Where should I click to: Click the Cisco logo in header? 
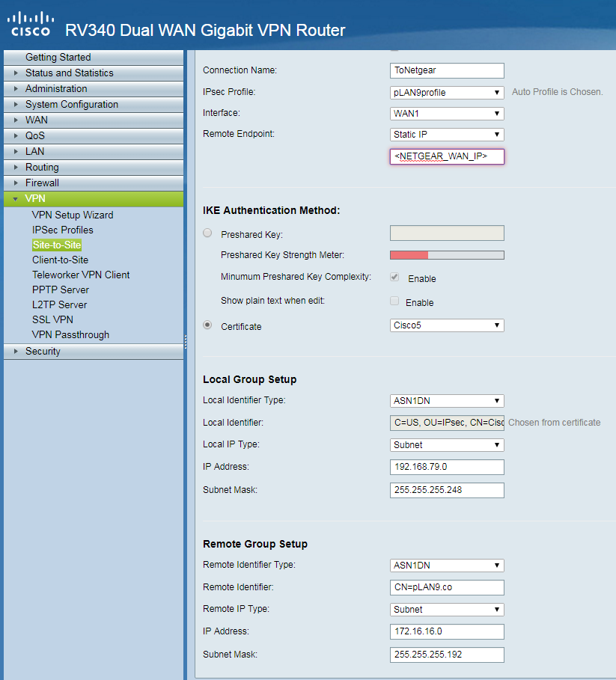coord(30,23)
